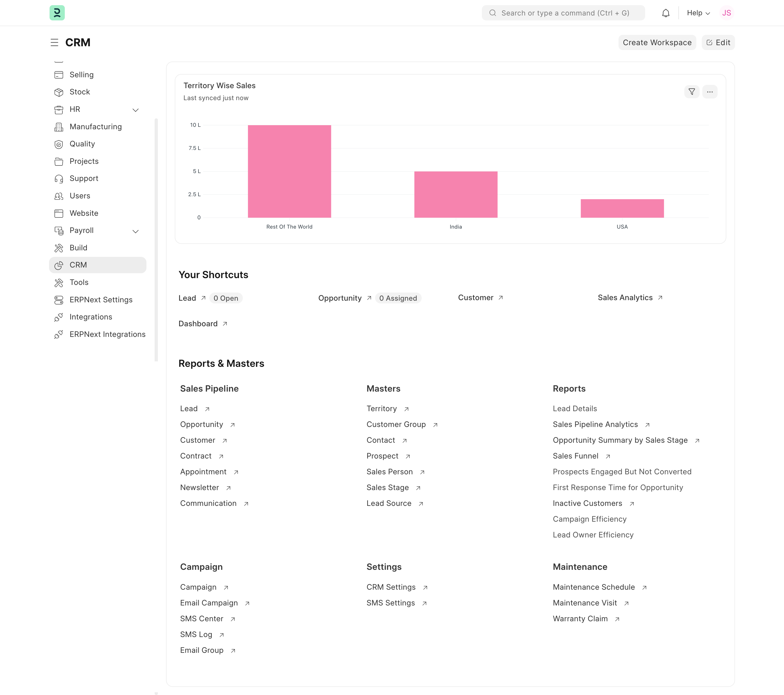Select the Stock module icon in sidebar
This screenshot has height=695, width=784.
[59, 92]
